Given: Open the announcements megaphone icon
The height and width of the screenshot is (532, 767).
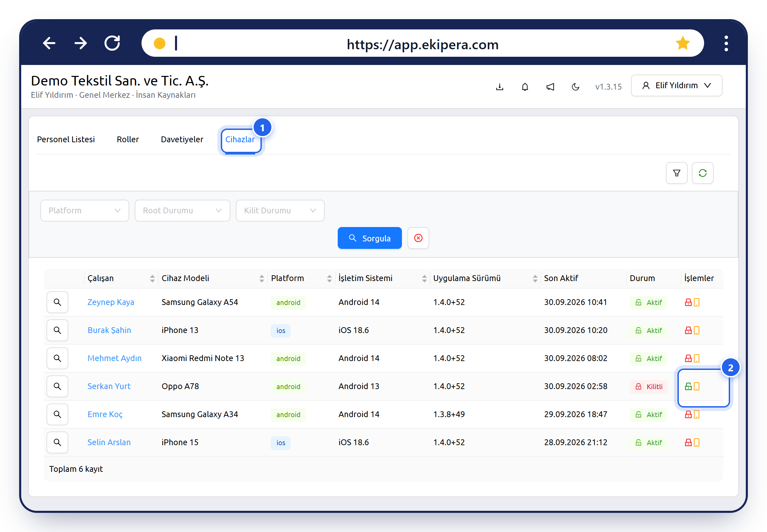Looking at the screenshot, I should tap(550, 87).
